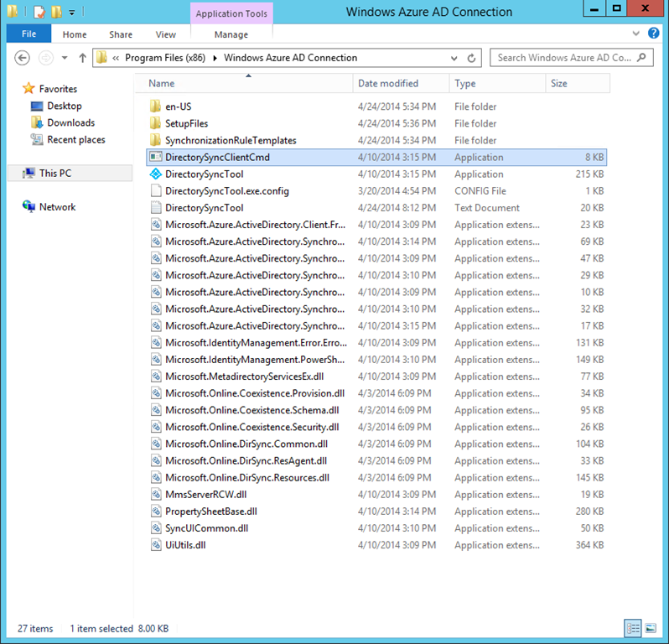Open the breadcrumb arrow after Program Files (x86)
Image resolution: width=669 pixels, height=644 pixels.
click(x=215, y=58)
